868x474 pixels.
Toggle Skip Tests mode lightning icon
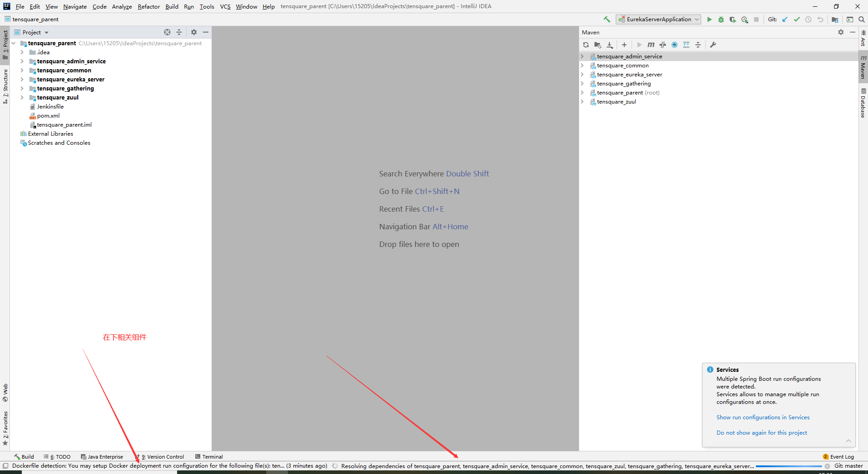675,45
